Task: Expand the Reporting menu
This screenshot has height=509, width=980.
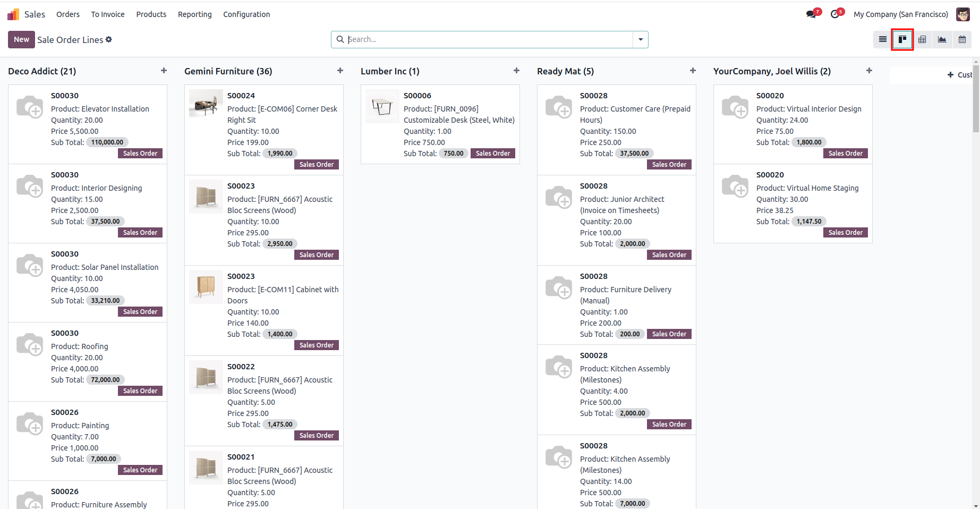Action: point(194,14)
